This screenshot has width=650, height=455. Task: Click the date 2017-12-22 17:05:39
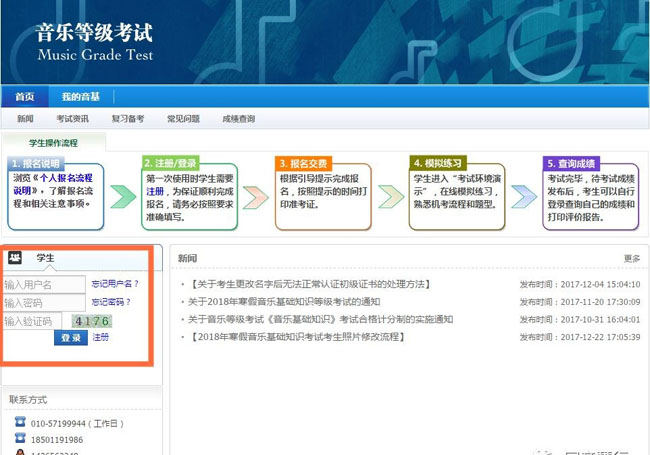click(x=600, y=337)
